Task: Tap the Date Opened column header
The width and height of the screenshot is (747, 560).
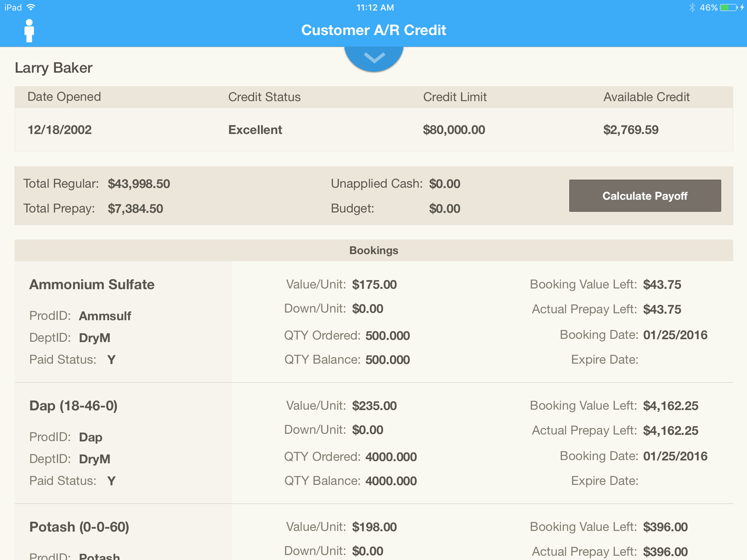Action: coord(64,97)
